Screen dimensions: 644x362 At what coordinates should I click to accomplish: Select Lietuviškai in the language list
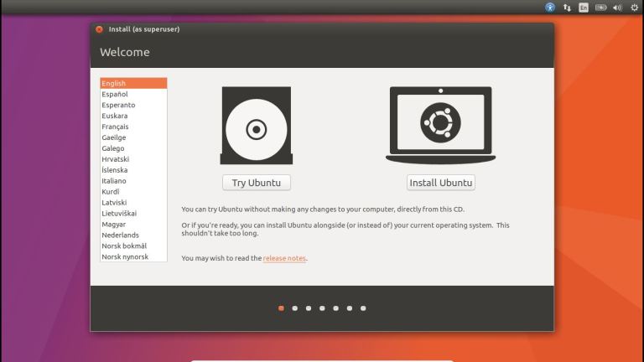point(133,214)
